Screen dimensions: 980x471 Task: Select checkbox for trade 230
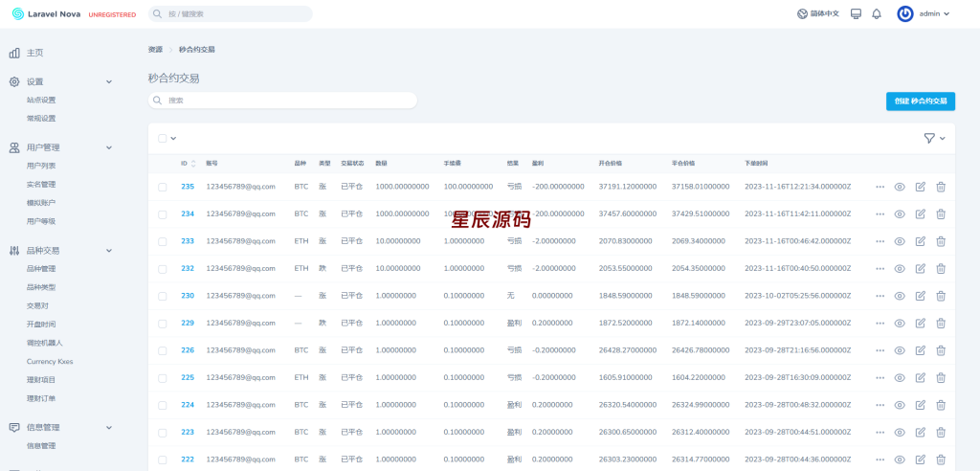[x=163, y=297]
